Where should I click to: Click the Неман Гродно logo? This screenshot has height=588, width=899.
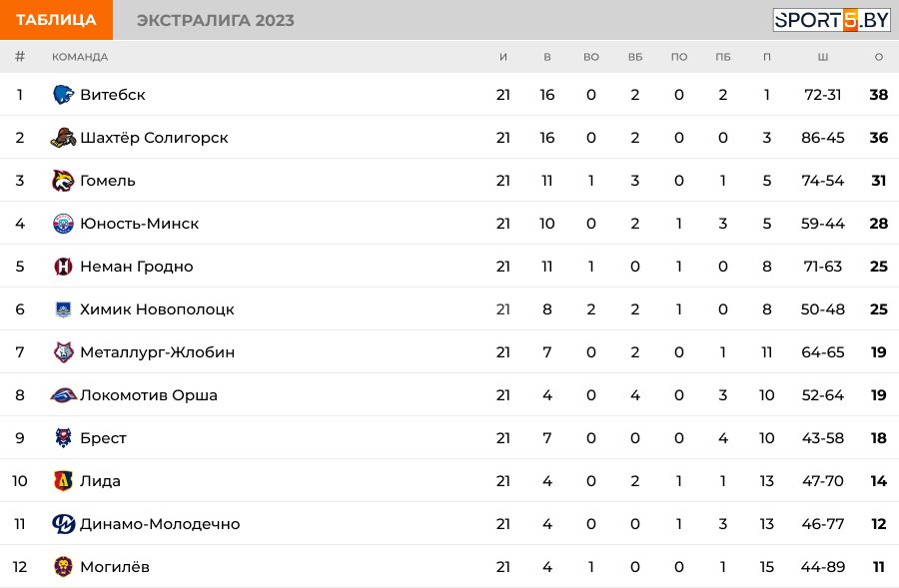click(x=63, y=267)
